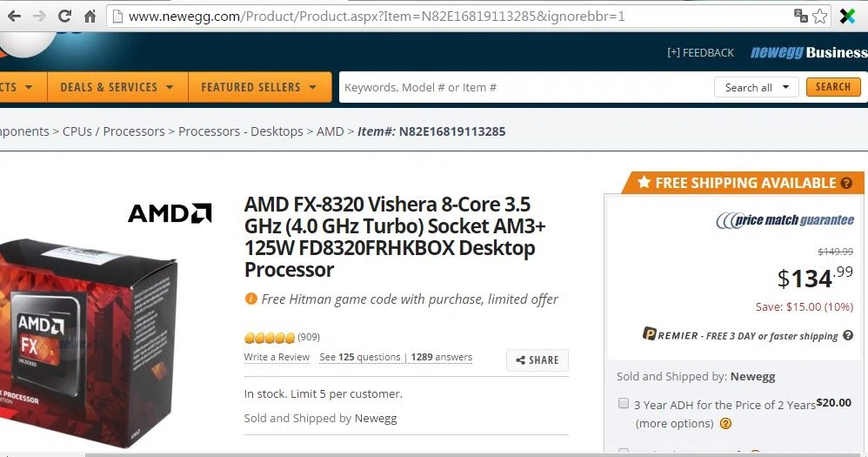
Task: Click the orange Search button
Action: [x=833, y=87]
